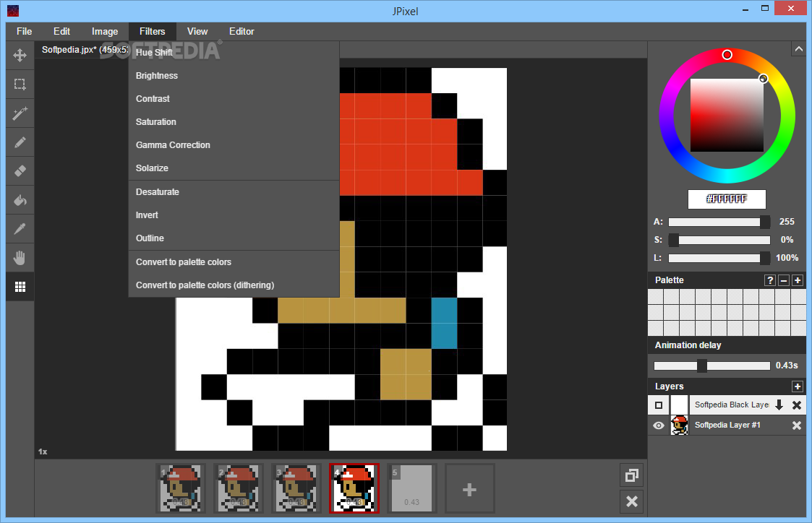Select the Move tool

tap(20, 55)
